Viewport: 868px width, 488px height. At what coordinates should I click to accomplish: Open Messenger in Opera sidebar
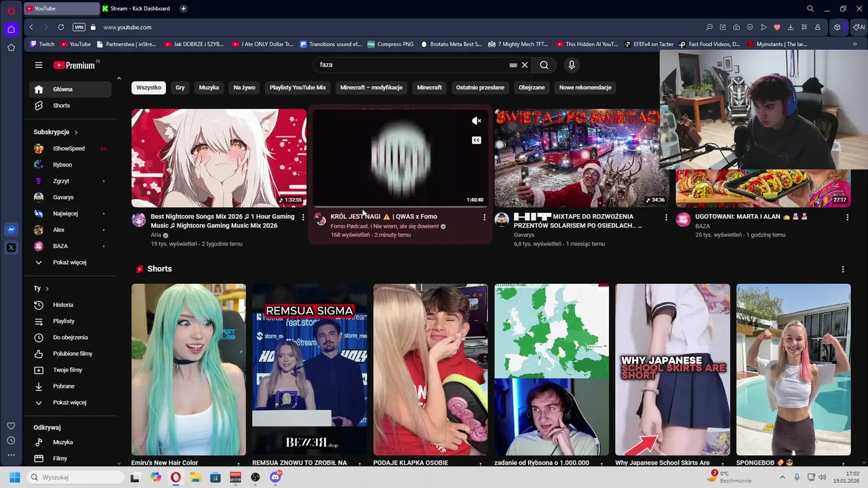tap(11, 230)
